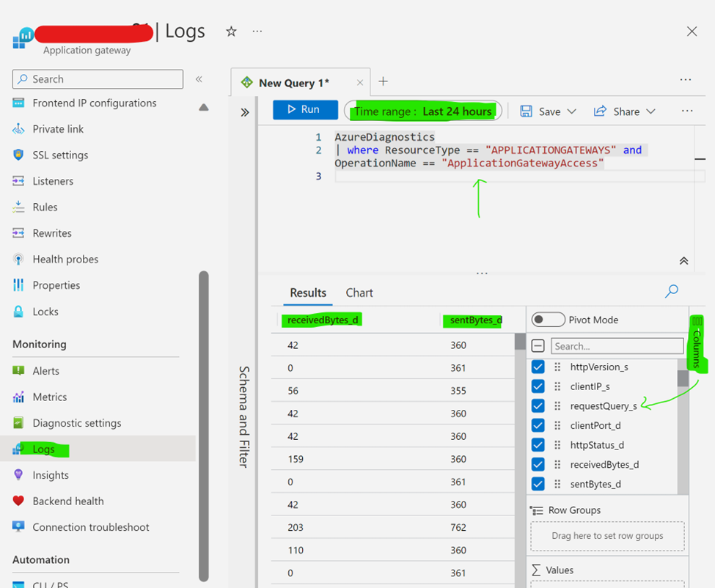
Task: Close the New Query 1 tab
Action: 360,83
